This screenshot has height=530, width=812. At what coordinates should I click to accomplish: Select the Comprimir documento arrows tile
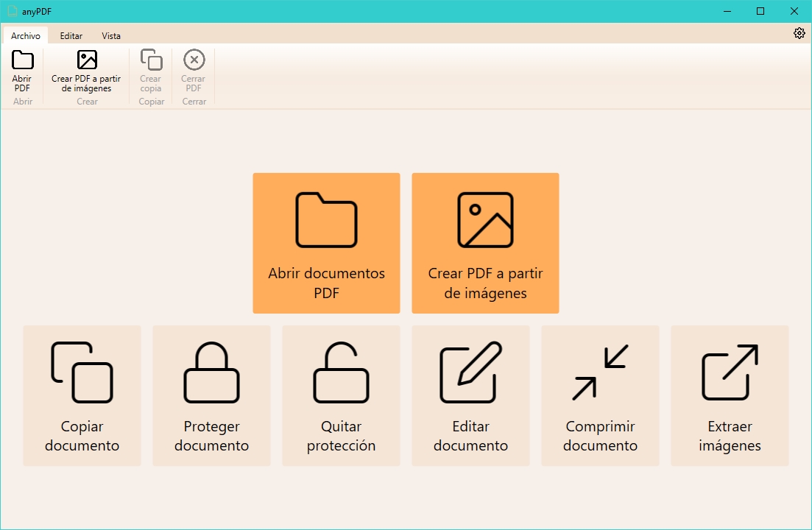[600, 396]
